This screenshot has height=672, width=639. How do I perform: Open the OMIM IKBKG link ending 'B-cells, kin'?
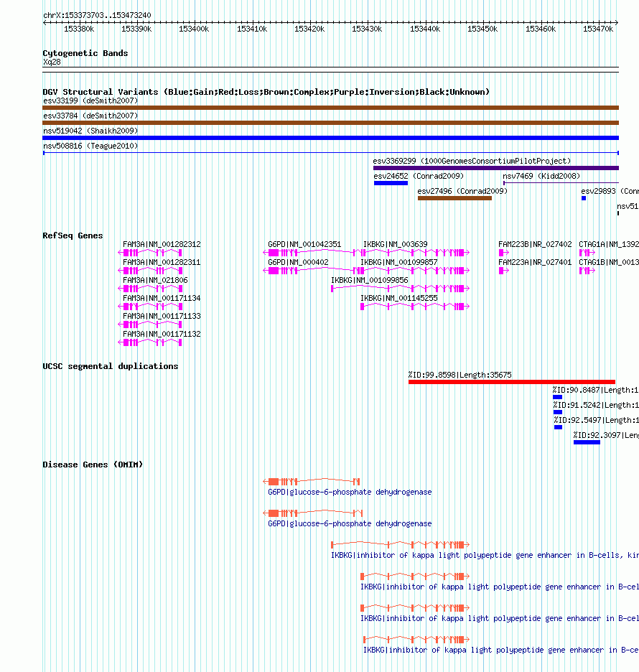click(485, 556)
